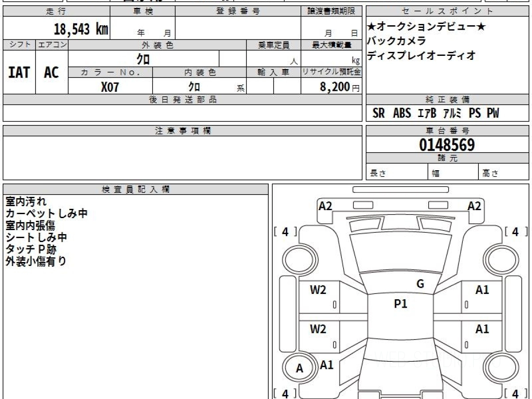Click the 長さ length specification field

pyautogui.click(x=396, y=173)
